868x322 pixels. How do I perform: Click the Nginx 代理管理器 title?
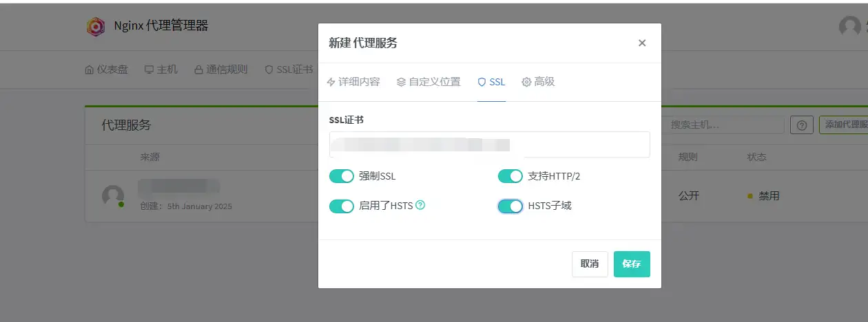(x=161, y=26)
